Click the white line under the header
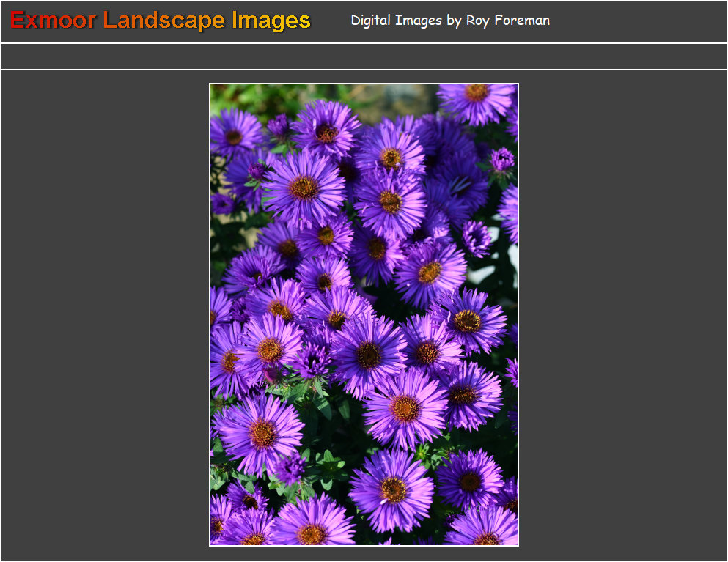728x562 pixels. (x=364, y=43)
